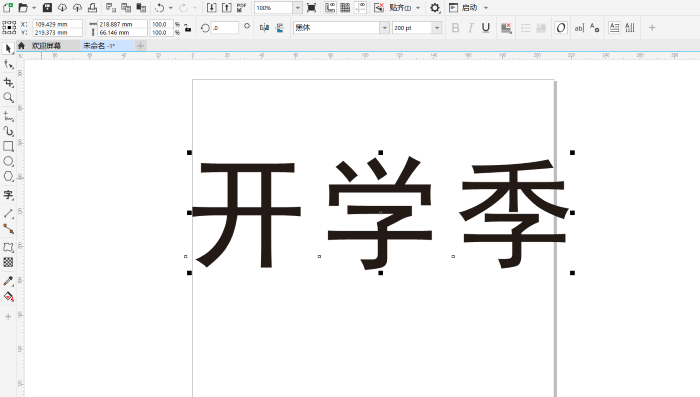Image resolution: width=700 pixels, height=397 pixels.
Task: Click the cloud download icon
Action: [62, 8]
